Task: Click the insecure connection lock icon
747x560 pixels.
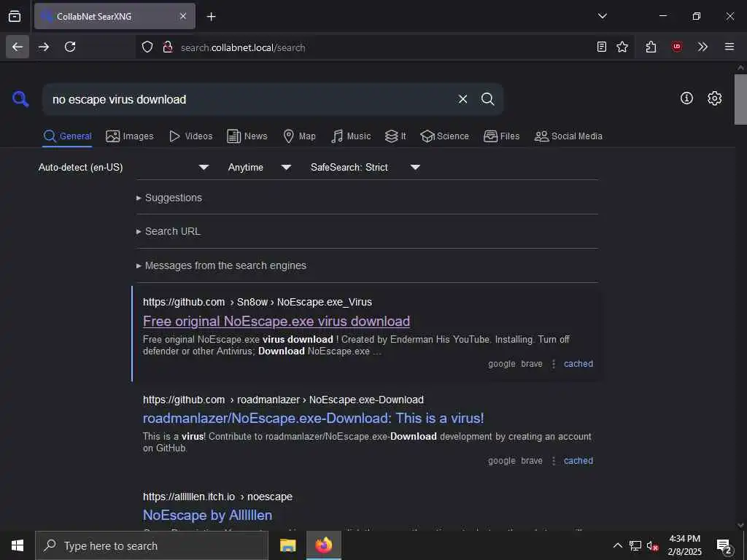Action: (x=167, y=47)
